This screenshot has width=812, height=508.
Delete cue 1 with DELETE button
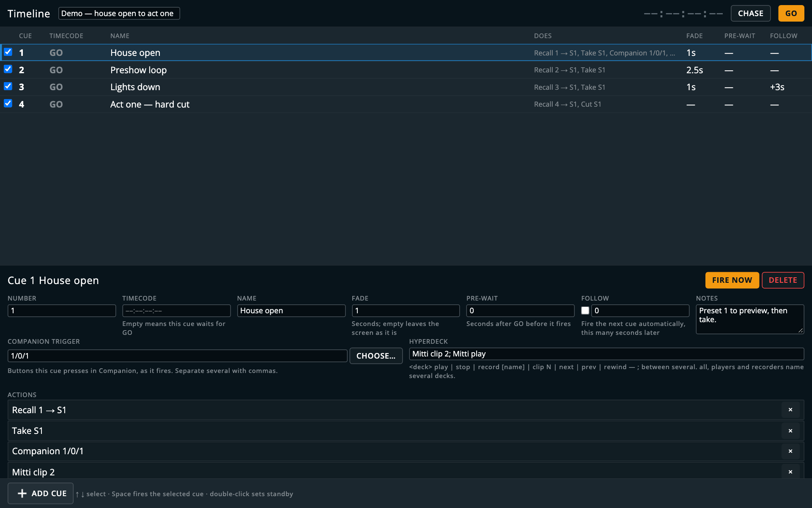[783, 280]
